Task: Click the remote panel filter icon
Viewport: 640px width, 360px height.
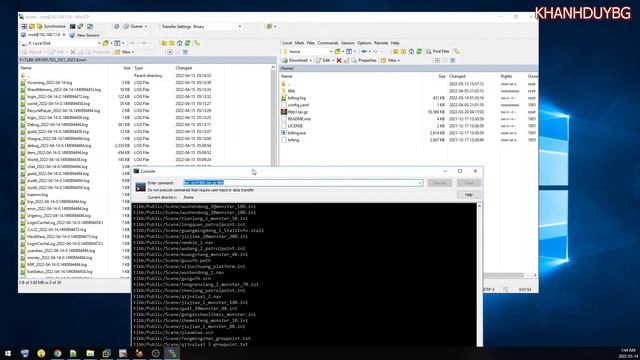Action: pos(452,60)
